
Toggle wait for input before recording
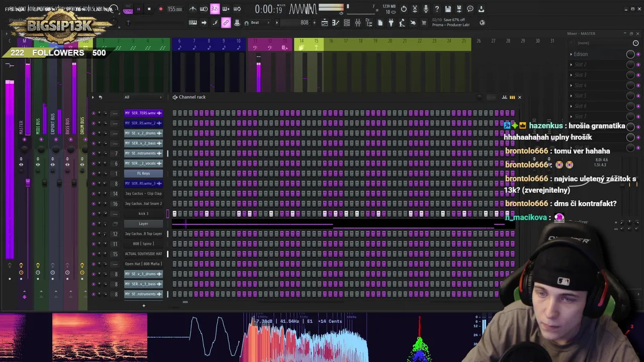204,9
